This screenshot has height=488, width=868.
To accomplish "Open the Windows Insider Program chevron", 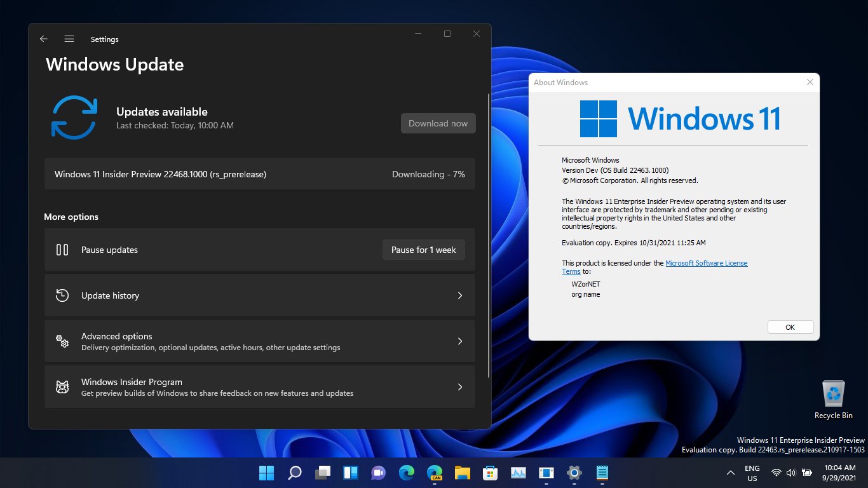I will [x=460, y=387].
